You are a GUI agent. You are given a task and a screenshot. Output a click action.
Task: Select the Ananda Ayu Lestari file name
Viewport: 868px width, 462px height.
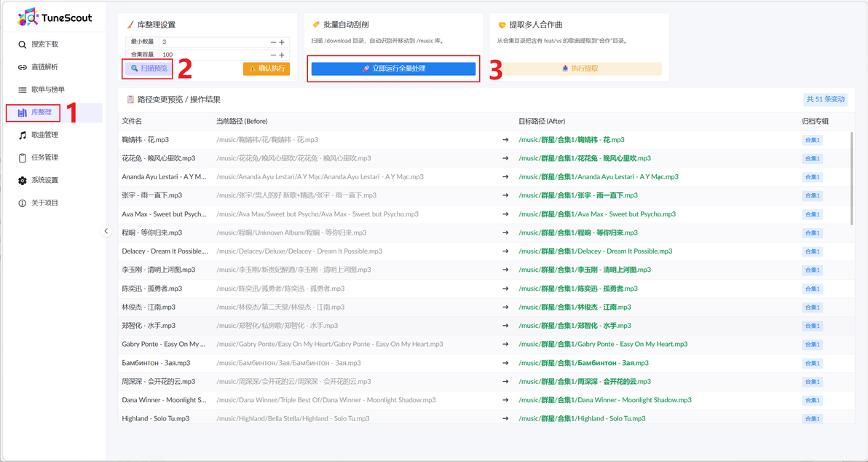[164, 177]
